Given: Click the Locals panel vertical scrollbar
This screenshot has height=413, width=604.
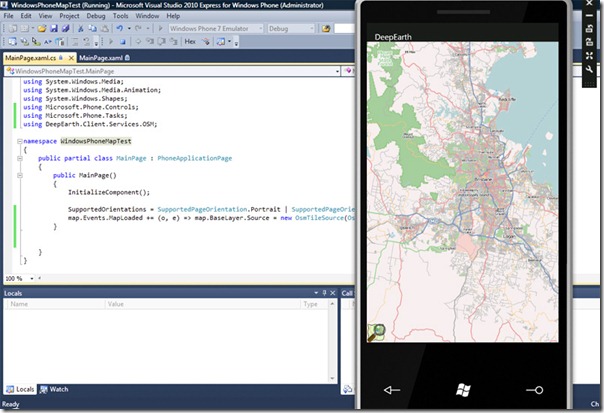Looking at the screenshot, I should [332, 341].
